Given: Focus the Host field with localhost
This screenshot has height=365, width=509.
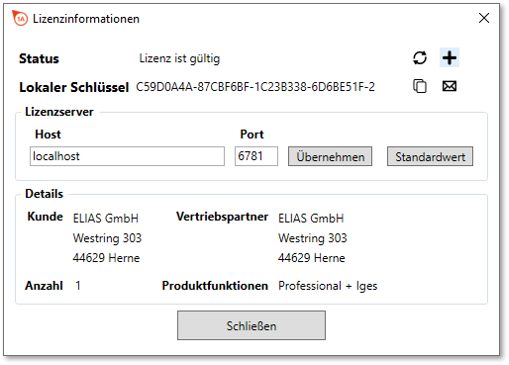Looking at the screenshot, I should click(x=127, y=156).
